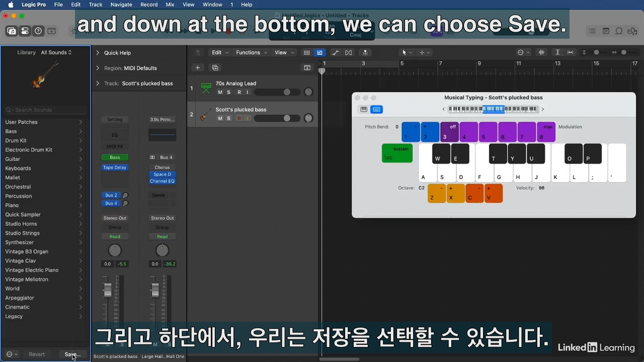The width and height of the screenshot is (644, 362).
Task: Expand the Track: Scott's plucked bass section
Action: [98, 83]
